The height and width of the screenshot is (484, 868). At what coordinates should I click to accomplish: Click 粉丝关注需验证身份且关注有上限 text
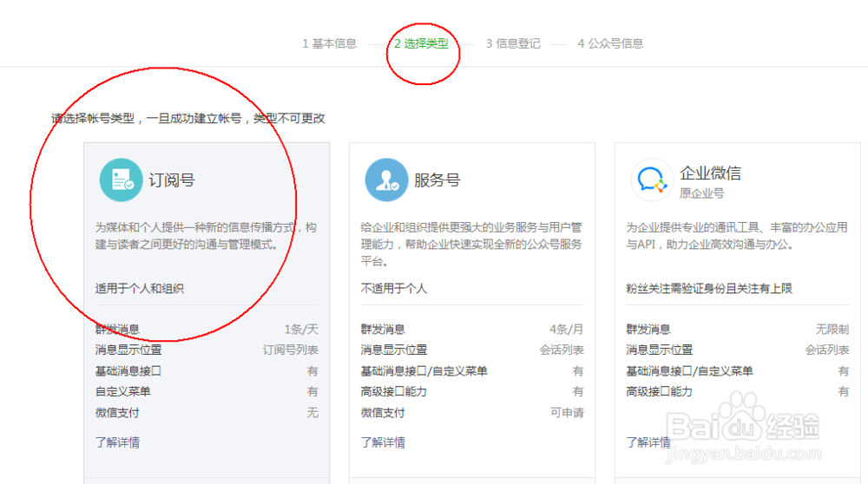(709, 288)
